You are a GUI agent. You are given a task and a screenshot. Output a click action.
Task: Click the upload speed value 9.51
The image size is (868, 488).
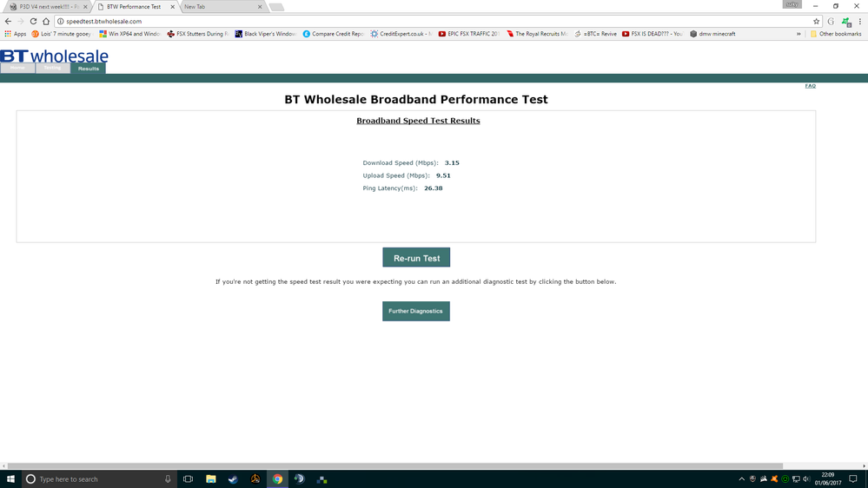tap(443, 175)
